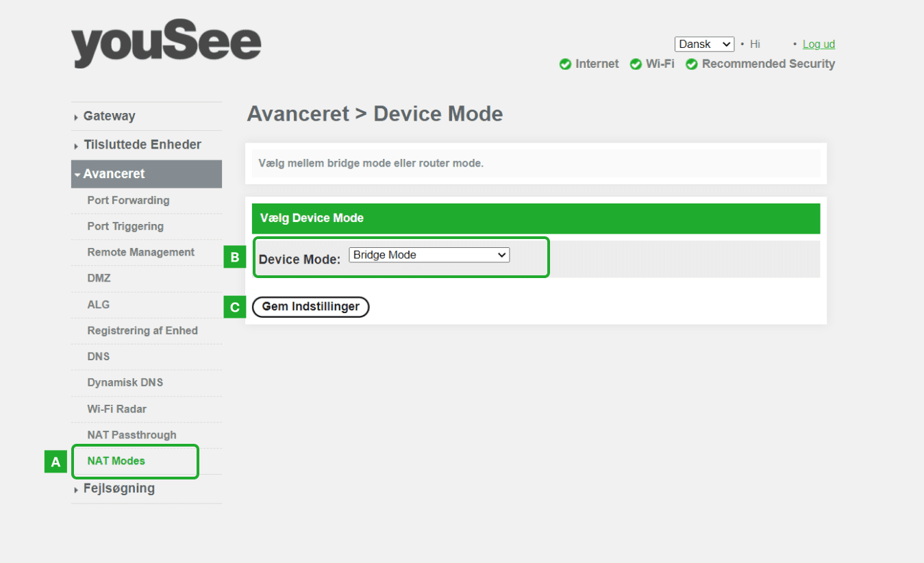924x563 pixels.
Task: Click the Recommended Security check icon
Action: pyautogui.click(x=692, y=64)
